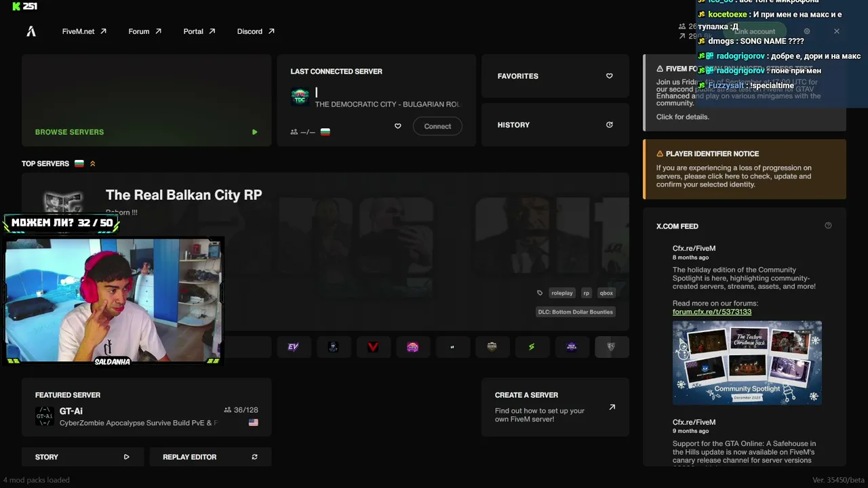This screenshot has width=868, height=488.
Task: Open forum.cfx.re/t/5373133 link
Action: (712, 312)
